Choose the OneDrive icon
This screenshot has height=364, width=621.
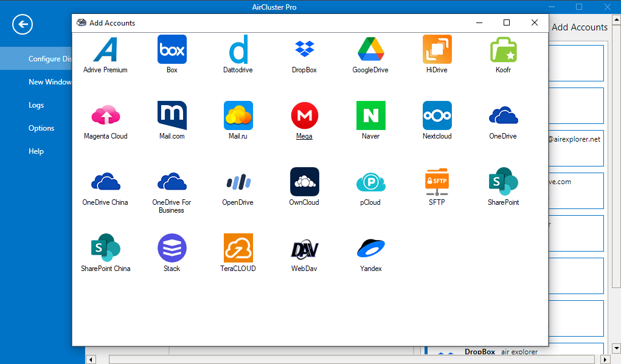click(504, 115)
